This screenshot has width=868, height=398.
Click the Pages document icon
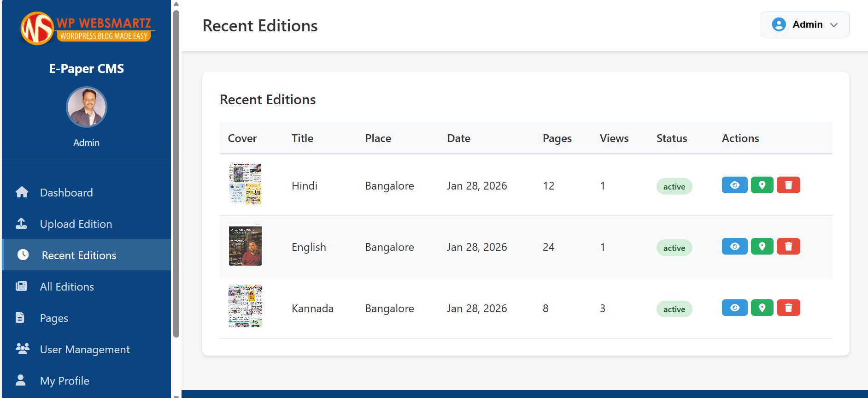(x=20, y=317)
